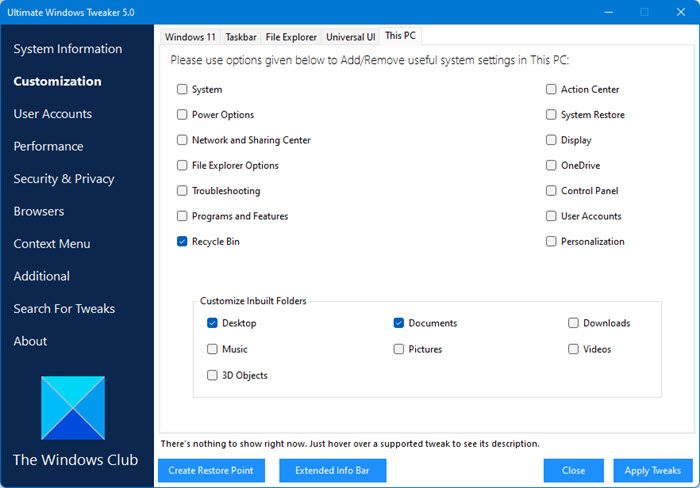Open System Information section
700x488 pixels.
(68, 49)
